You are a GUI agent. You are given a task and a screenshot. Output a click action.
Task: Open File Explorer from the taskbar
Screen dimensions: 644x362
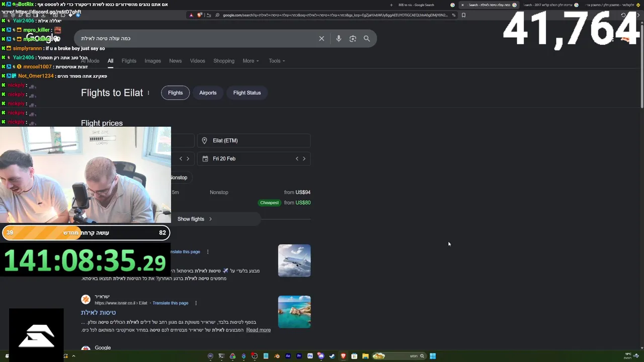(365, 356)
